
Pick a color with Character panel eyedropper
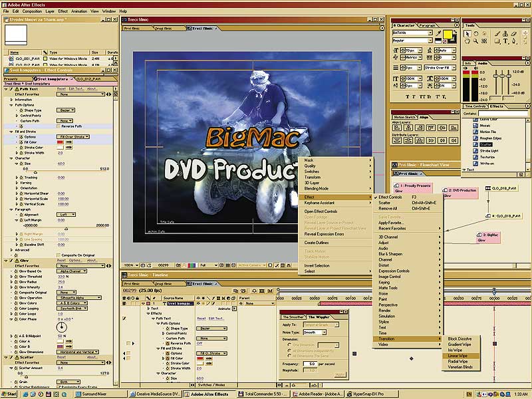pos(438,33)
